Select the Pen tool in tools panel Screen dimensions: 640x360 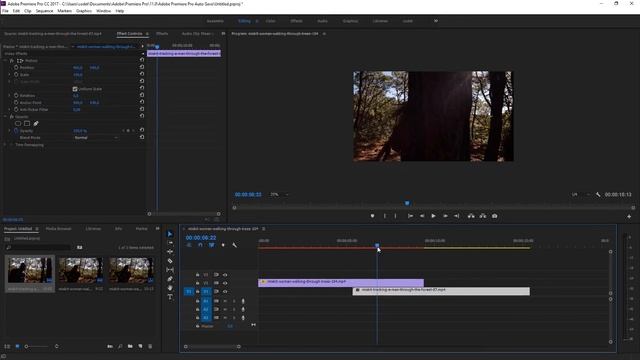click(x=170, y=279)
